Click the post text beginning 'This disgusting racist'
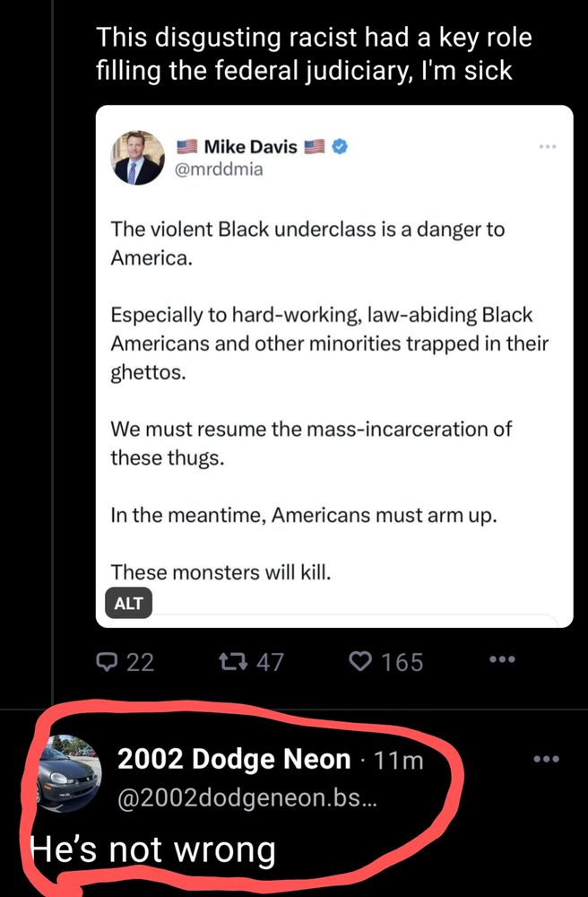The image size is (588, 897). (312, 52)
